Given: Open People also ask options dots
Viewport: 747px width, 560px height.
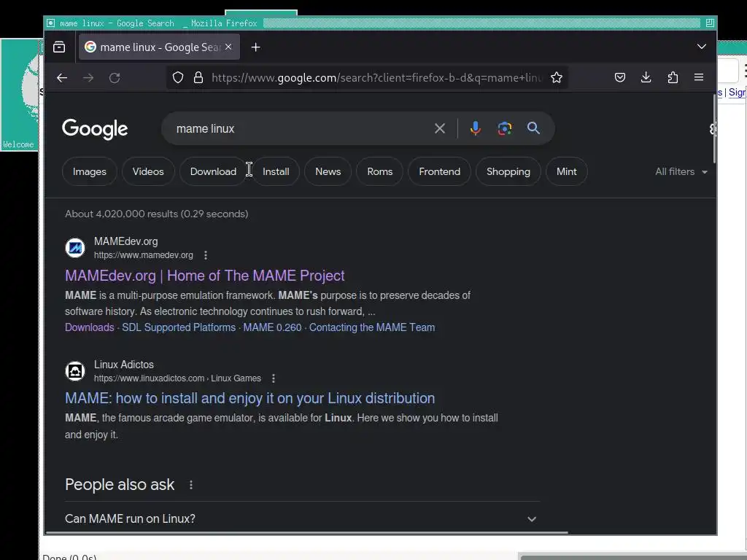Looking at the screenshot, I should point(191,485).
